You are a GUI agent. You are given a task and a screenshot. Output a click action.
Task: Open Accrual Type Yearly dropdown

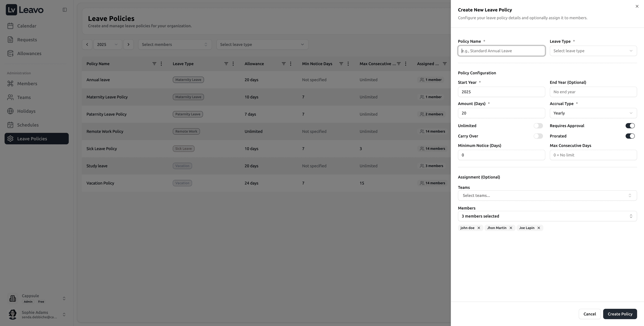(x=593, y=113)
